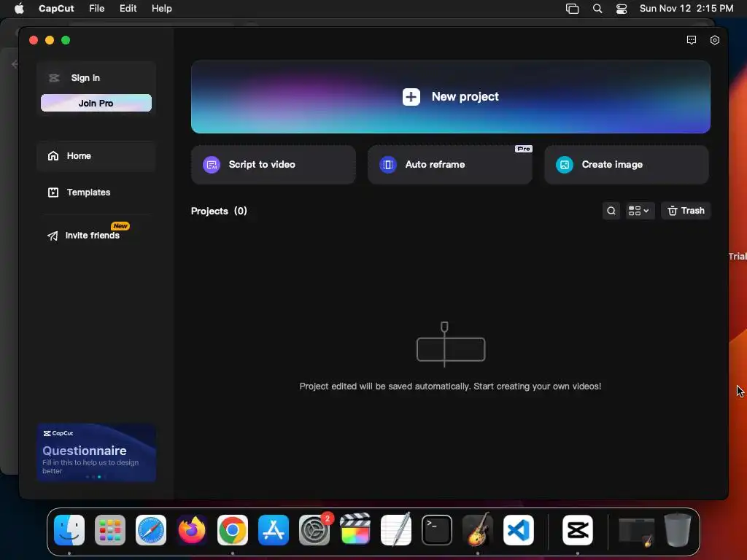This screenshot has height=560, width=747.
Task: Open Final Cut Pro from the dock
Action: [x=355, y=530]
